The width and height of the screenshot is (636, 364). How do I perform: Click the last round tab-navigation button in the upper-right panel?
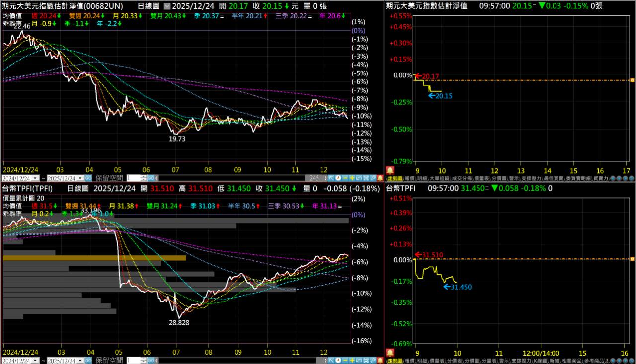pos(632,178)
